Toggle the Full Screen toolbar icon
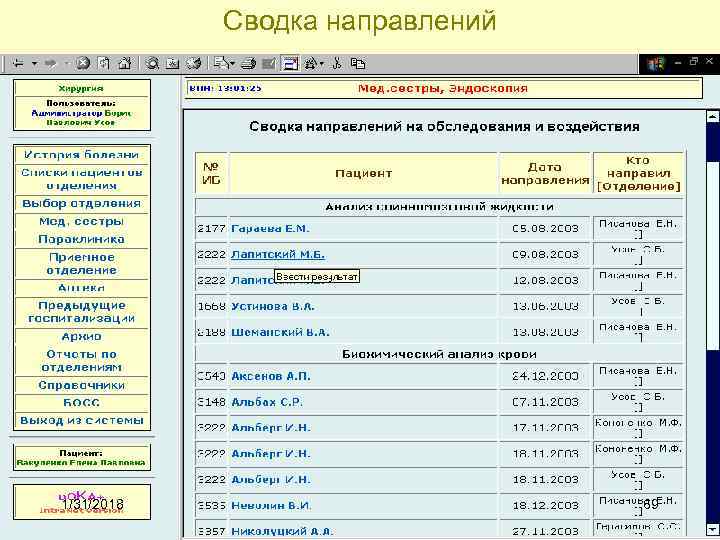The image size is (720, 540). 290,63
